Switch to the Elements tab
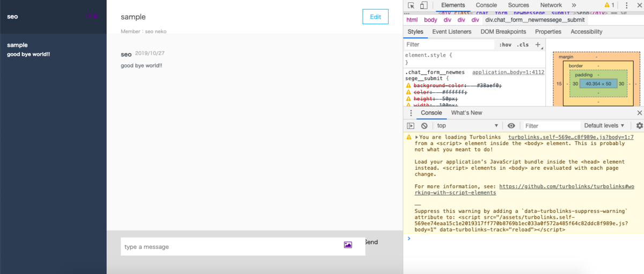The image size is (644, 274). click(452, 5)
